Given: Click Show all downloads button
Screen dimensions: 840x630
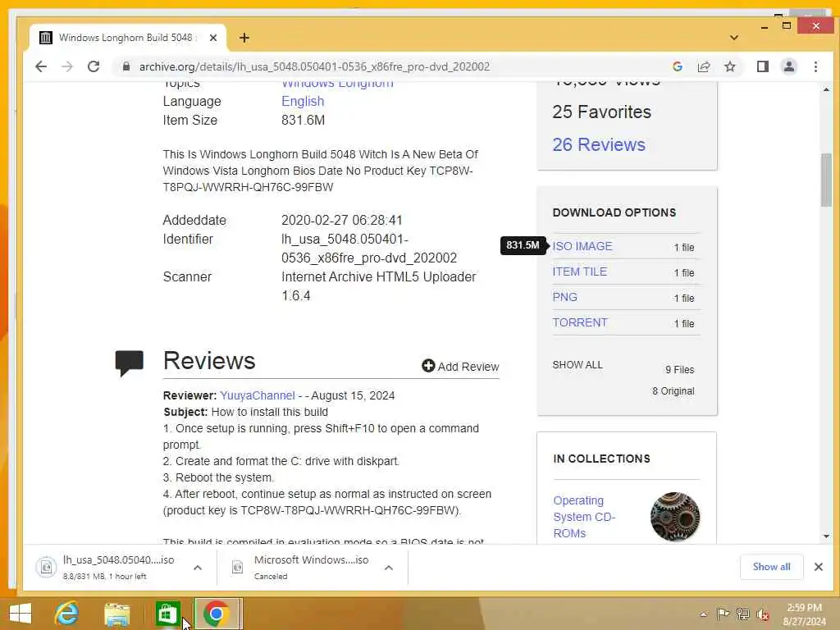Looking at the screenshot, I should click(x=771, y=567).
